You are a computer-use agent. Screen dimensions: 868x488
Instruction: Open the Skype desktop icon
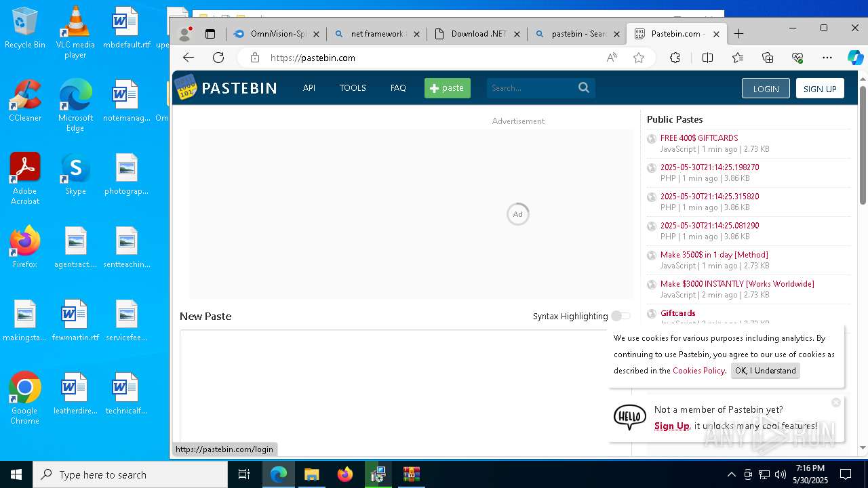point(75,174)
